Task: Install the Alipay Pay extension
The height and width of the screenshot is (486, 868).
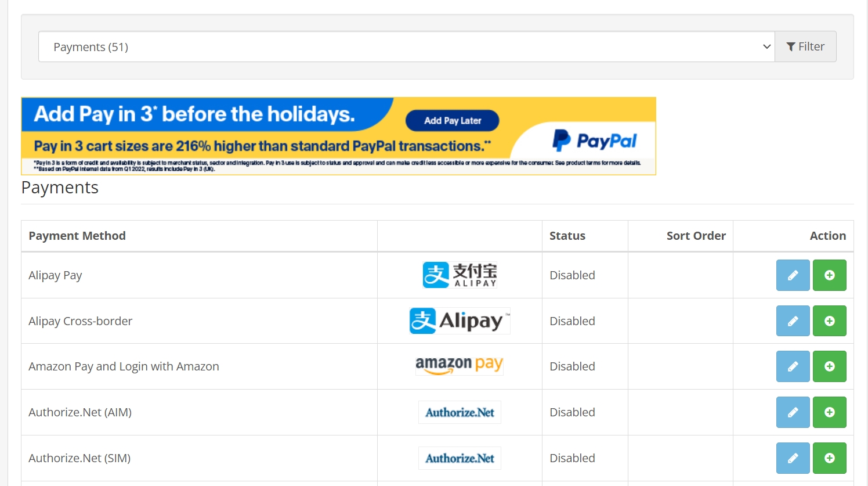Action: 829,275
